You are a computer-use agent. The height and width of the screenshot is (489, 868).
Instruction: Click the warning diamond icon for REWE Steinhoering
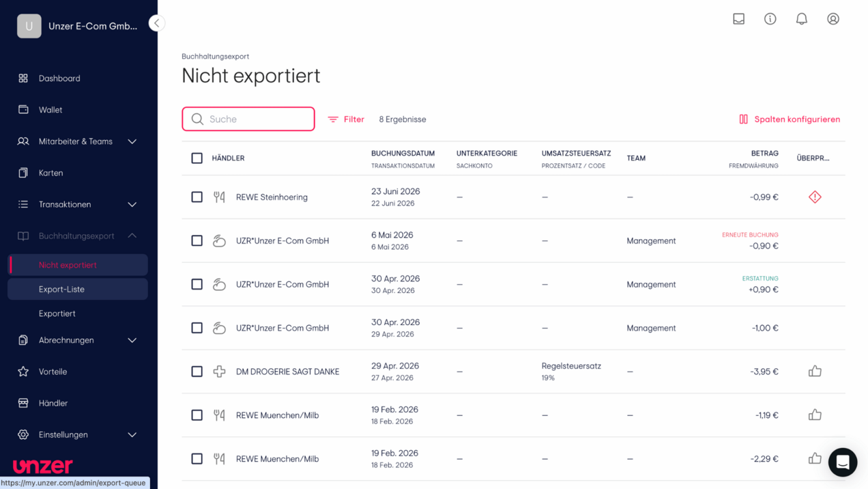(x=815, y=197)
